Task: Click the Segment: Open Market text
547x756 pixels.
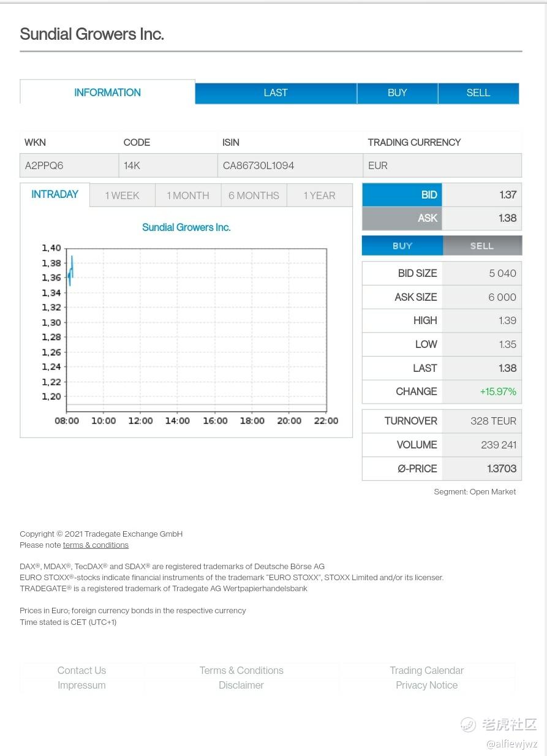Action: (475, 491)
